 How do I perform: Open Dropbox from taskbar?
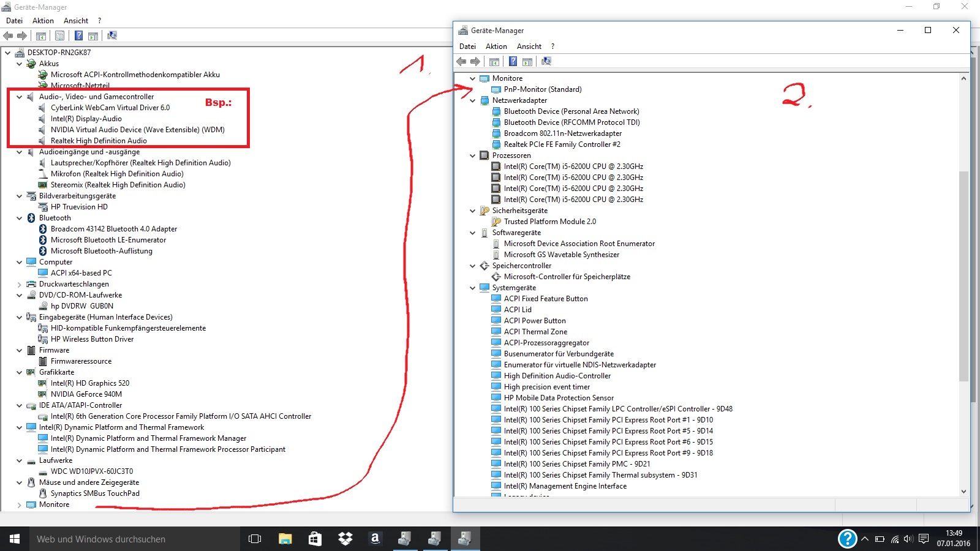tap(345, 539)
